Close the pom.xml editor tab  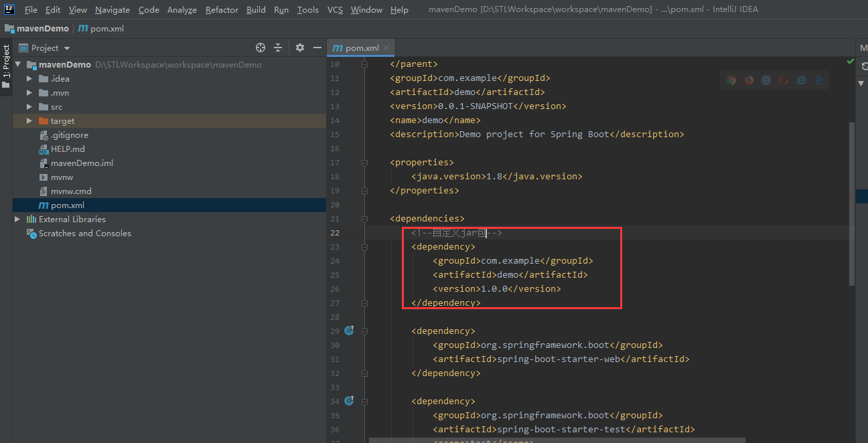point(386,48)
